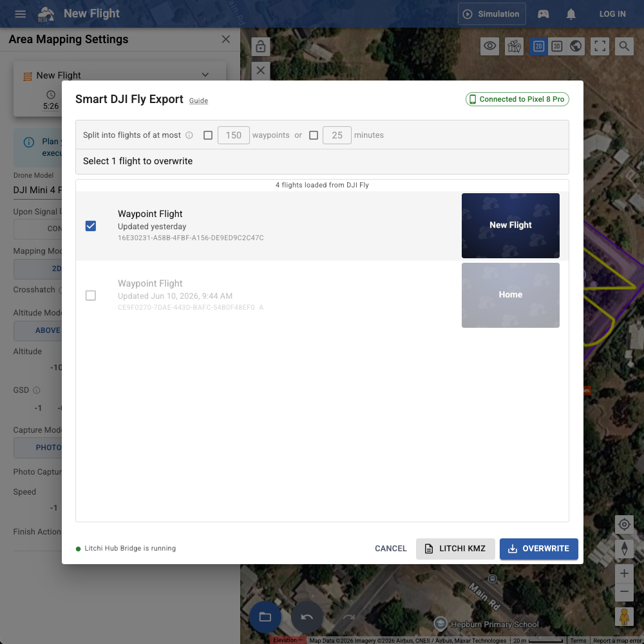Click Hepburn Primary School marker
This screenshot has height=644, width=644.
(x=440, y=623)
